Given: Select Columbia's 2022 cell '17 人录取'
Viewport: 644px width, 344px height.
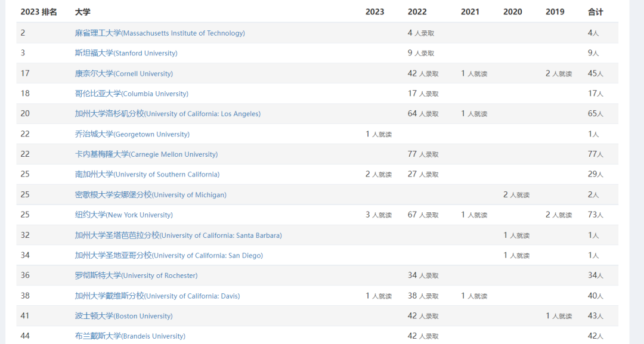Looking at the screenshot, I should click(x=423, y=94).
